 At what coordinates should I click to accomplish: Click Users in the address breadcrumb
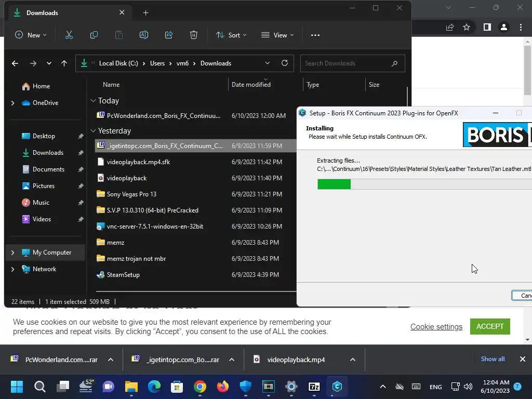[x=157, y=63]
